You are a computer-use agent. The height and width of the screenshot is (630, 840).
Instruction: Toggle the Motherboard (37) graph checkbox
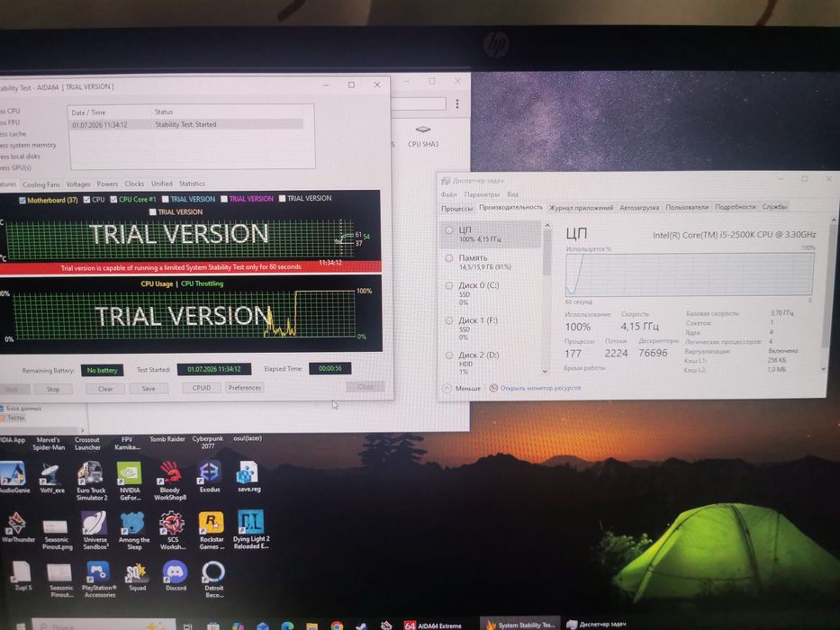(23, 201)
